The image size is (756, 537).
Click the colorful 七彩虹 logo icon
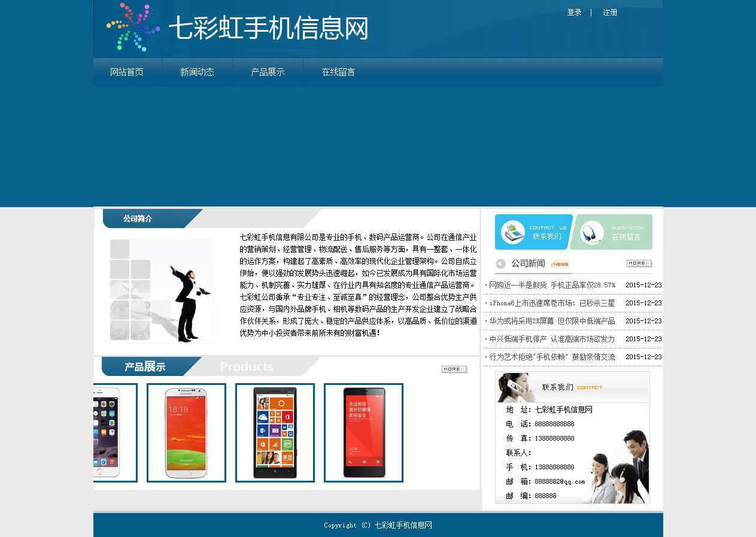tap(133, 28)
